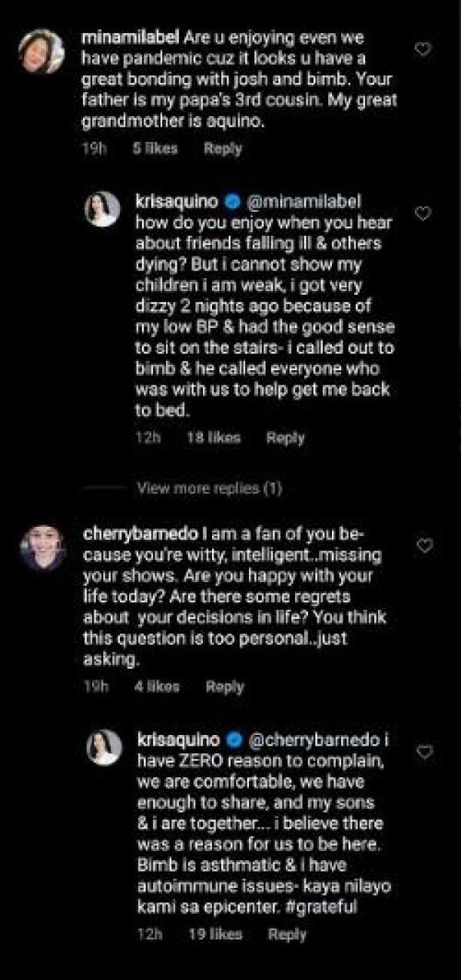This screenshot has height=980, width=461.
Task: Like krisaquino's reply to minamilabel
Action: [x=423, y=214]
